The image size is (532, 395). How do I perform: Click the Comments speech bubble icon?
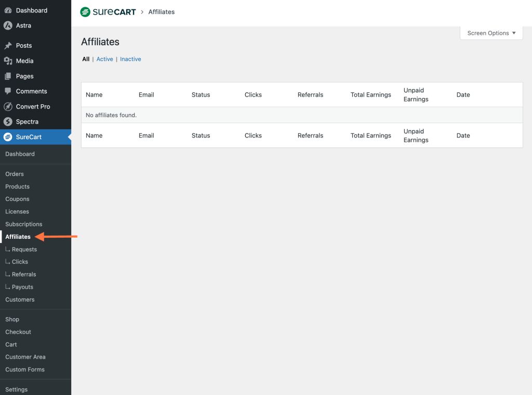(x=8, y=91)
